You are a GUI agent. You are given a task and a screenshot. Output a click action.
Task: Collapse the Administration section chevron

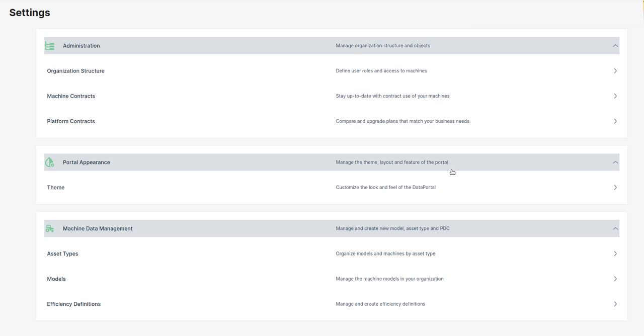[x=615, y=46]
